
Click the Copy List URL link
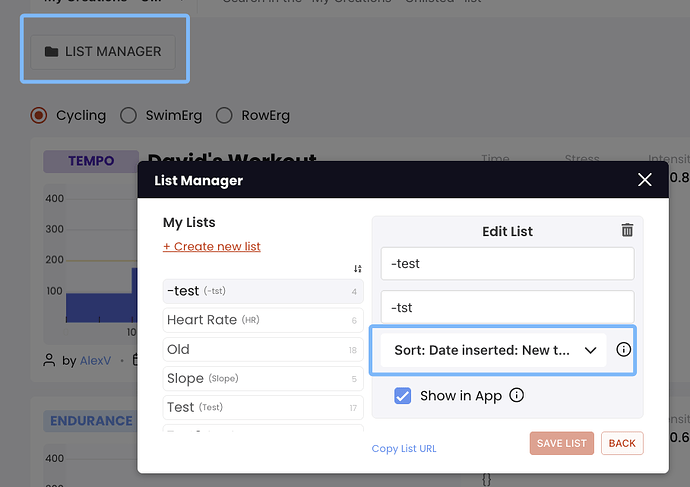click(404, 449)
